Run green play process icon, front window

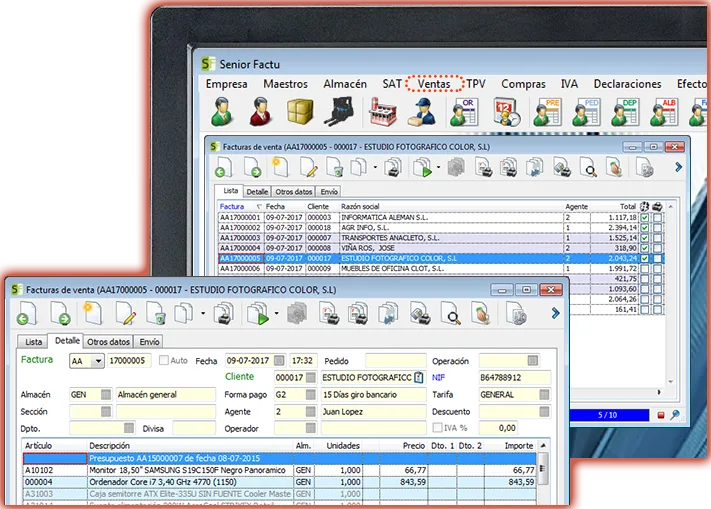pyautogui.click(x=258, y=314)
